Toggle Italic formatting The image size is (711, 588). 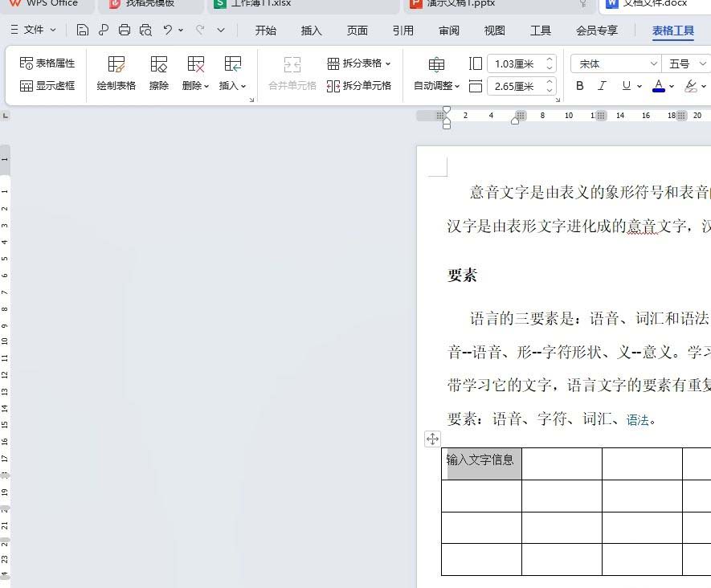point(603,86)
